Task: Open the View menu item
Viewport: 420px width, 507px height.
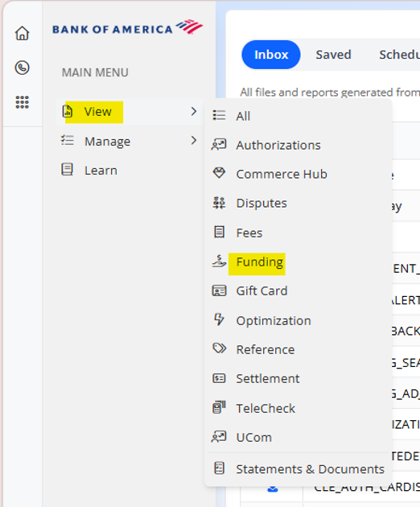Action: click(x=130, y=112)
